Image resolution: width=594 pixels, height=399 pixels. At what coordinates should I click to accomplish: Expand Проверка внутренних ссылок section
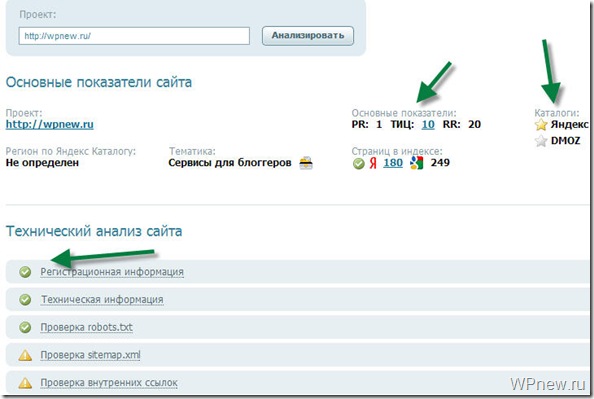coord(109,383)
